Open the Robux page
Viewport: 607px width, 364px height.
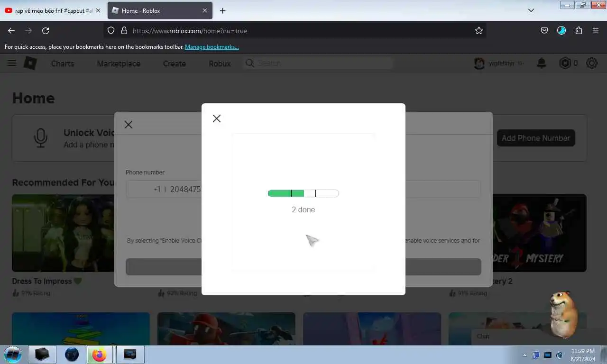click(x=220, y=64)
